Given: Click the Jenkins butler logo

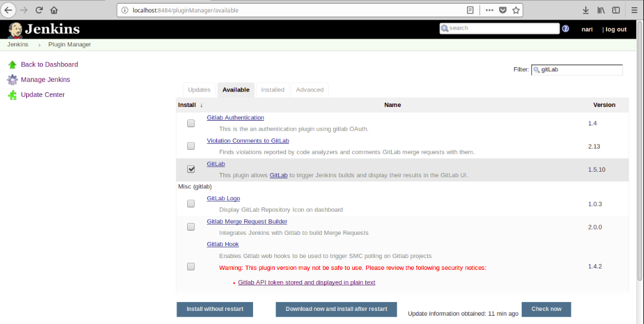Looking at the screenshot, I should click(15, 30).
